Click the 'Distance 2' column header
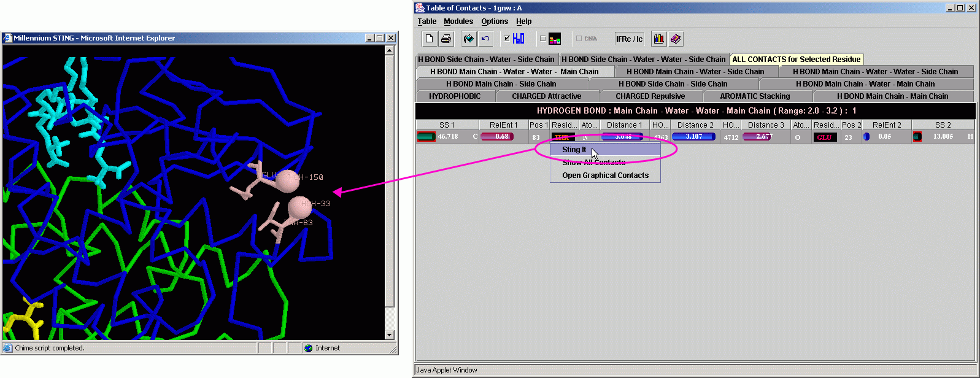 (x=695, y=125)
